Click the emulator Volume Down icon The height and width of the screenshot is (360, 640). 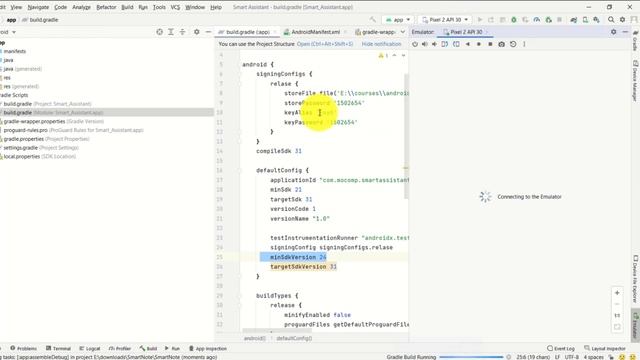click(x=434, y=44)
